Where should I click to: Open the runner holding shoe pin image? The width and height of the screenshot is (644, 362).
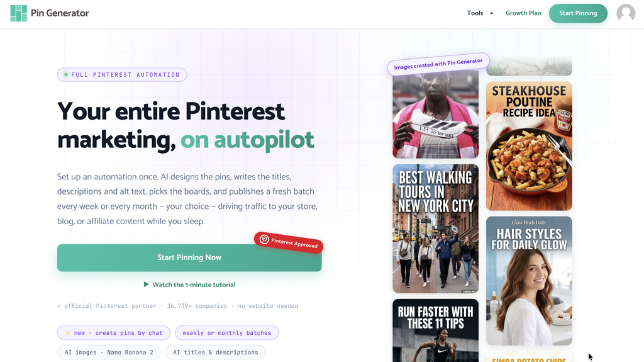435,115
